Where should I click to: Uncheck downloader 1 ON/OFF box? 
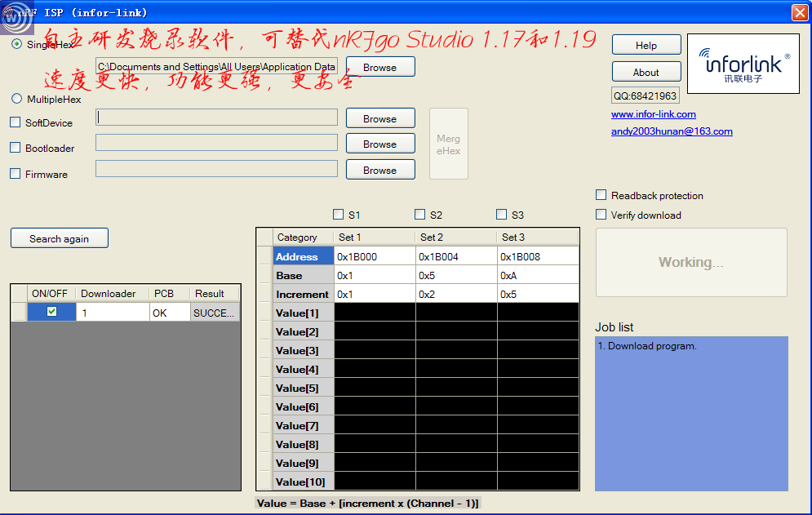(x=51, y=312)
